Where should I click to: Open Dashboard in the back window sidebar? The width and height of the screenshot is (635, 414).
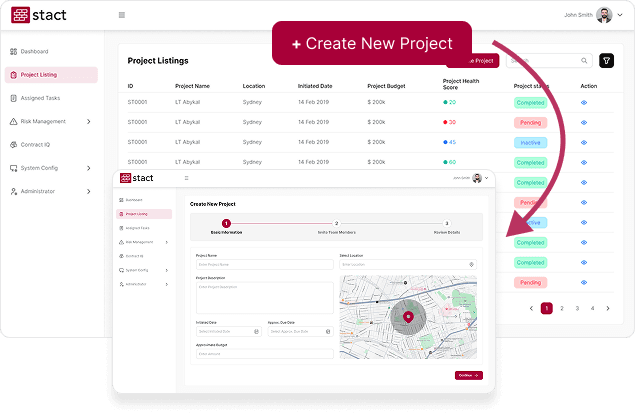pos(29,51)
